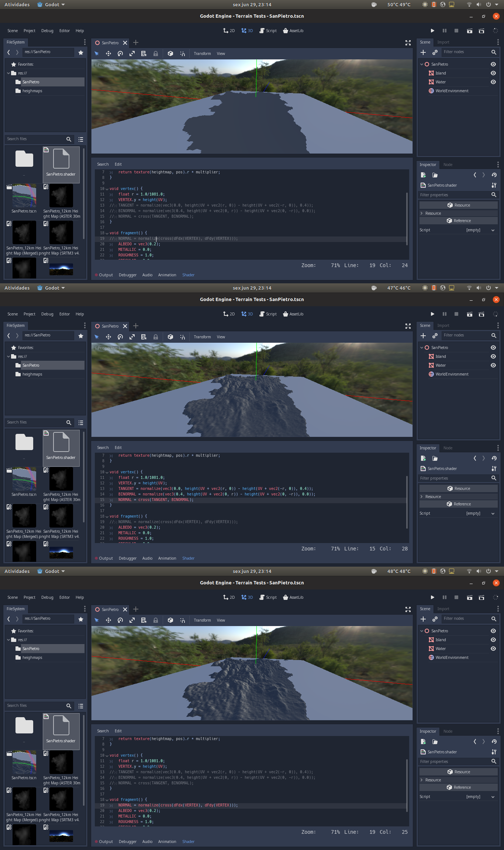Image resolution: width=504 pixels, height=850 pixels.
Task: Toggle the lock icon in the middle window toolbar
Action: [156, 337]
